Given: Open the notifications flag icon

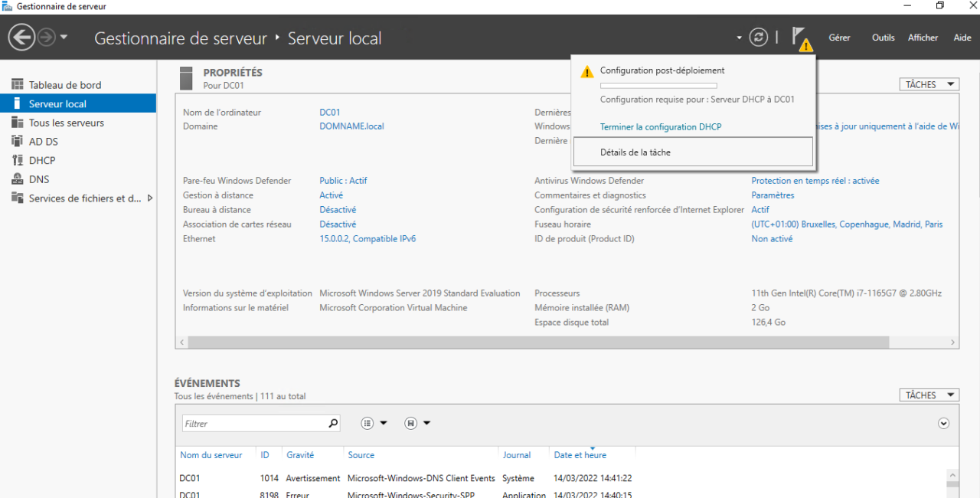Looking at the screenshot, I should (x=799, y=37).
